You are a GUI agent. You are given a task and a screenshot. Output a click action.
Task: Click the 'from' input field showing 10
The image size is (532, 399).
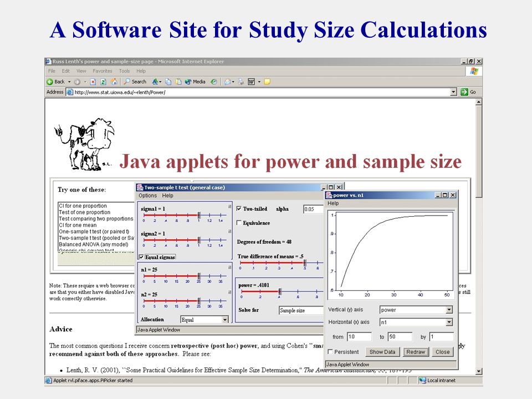359,336
